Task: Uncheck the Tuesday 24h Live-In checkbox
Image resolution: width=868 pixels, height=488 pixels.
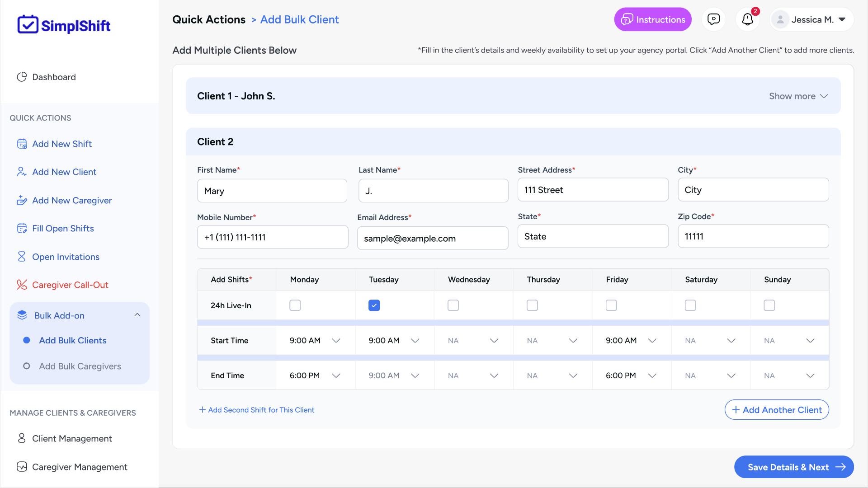Action: click(x=374, y=305)
